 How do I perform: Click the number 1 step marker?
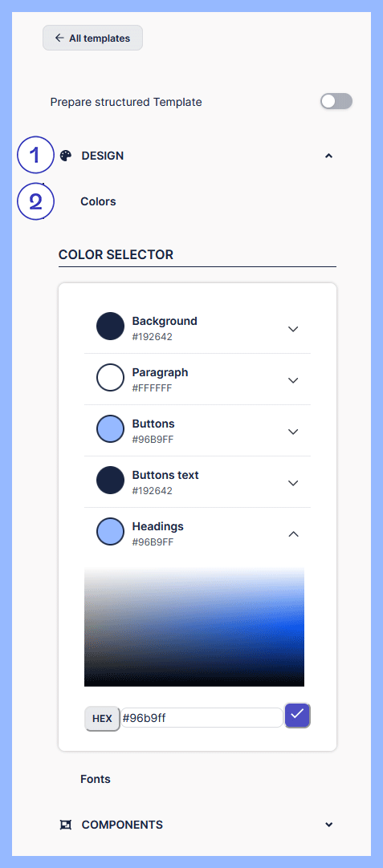tap(35, 156)
